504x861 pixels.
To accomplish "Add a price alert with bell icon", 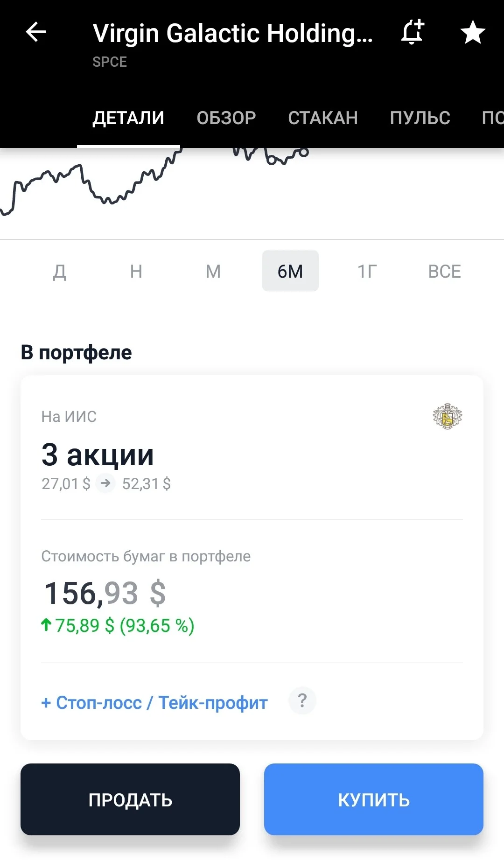I will (413, 32).
